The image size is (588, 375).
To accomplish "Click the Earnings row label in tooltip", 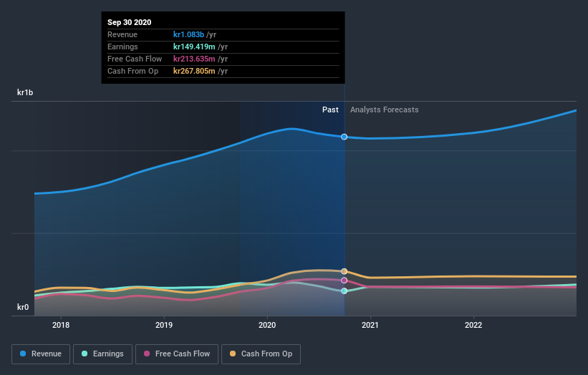I will 122,47.
